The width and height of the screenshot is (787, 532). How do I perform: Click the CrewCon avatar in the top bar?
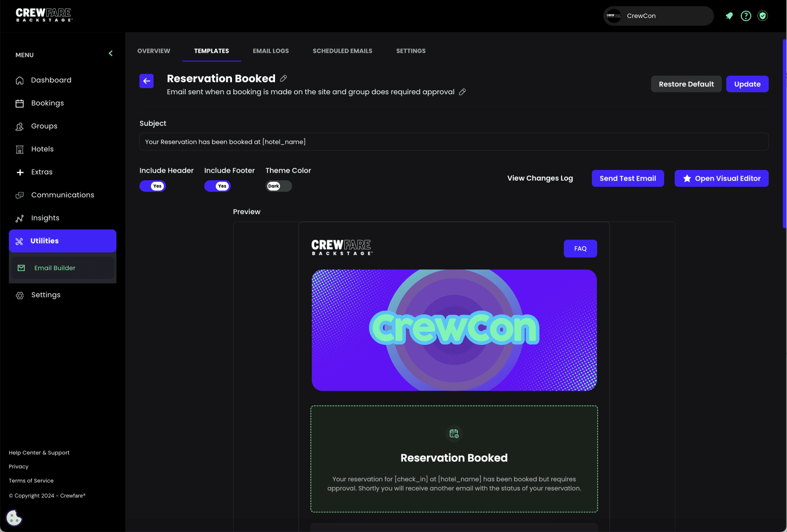tap(614, 16)
